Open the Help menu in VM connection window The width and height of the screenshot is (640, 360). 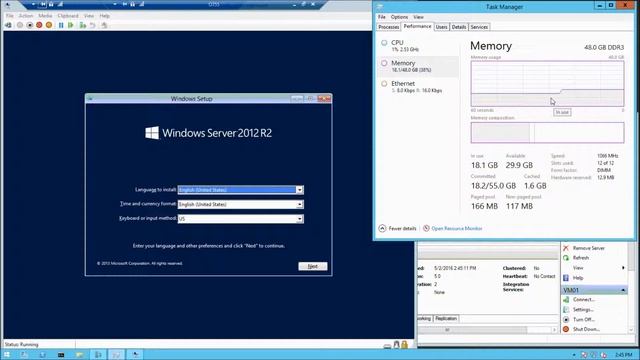click(x=104, y=16)
